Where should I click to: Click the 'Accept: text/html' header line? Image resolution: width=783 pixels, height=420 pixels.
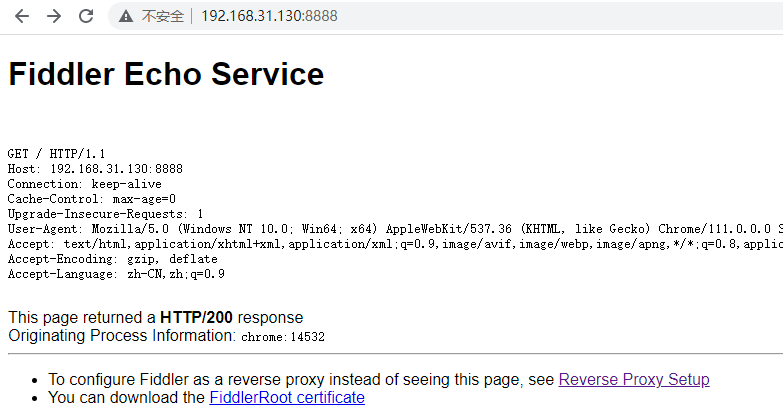pos(395,244)
